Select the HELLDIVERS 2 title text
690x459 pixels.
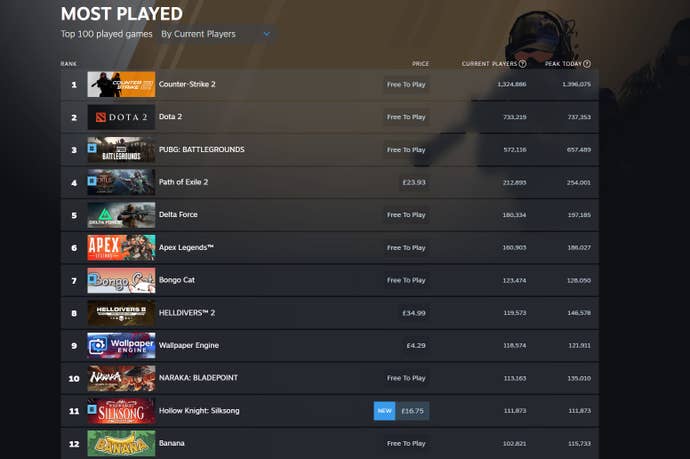tap(187, 312)
